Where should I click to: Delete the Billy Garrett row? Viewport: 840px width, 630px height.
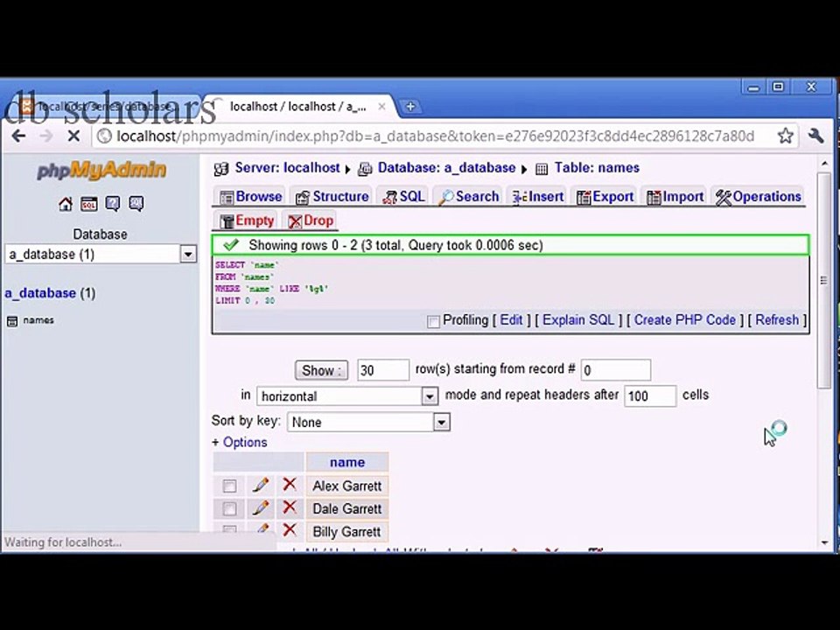tap(290, 529)
